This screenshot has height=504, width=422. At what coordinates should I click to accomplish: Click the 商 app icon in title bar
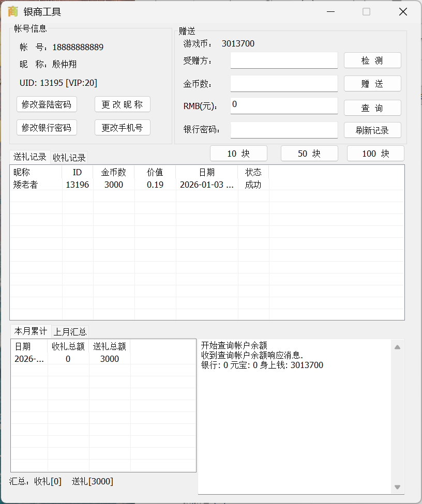[12, 11]
